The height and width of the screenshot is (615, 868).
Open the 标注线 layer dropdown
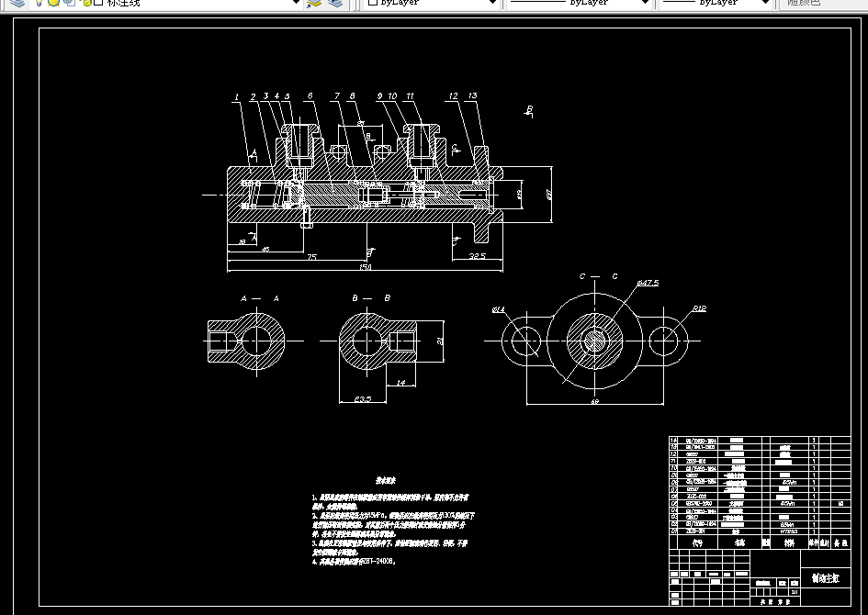pos(296,3)
